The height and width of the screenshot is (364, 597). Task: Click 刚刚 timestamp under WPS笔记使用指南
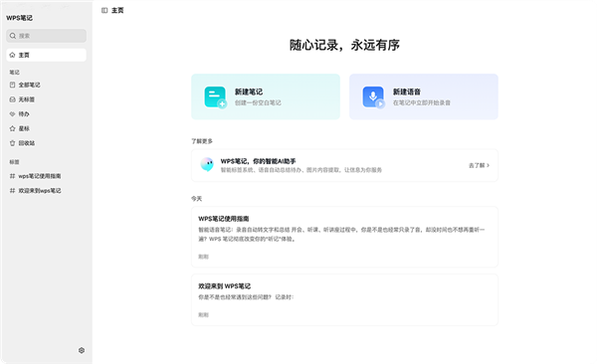pyautogui.click(x=203, y=257)
